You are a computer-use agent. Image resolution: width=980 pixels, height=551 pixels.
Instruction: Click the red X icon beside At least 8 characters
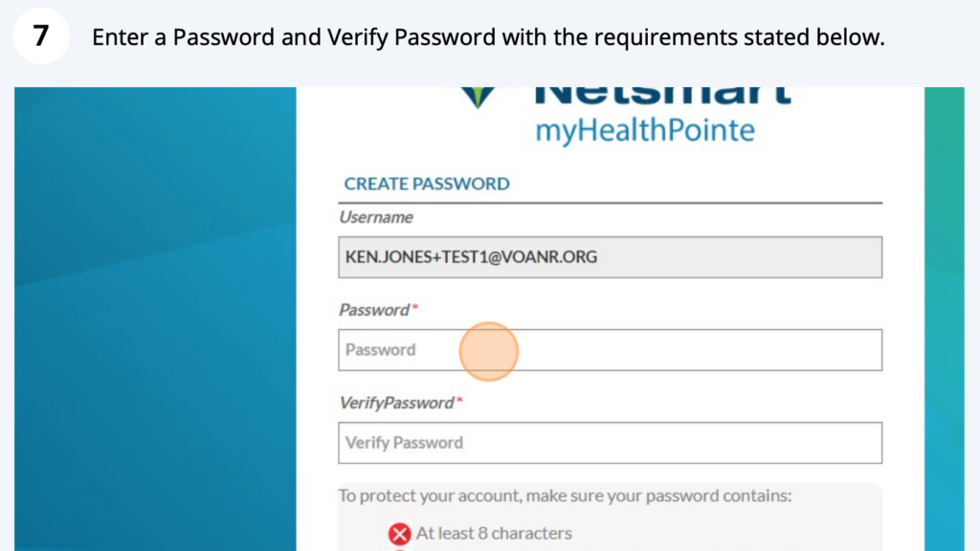coord(399,534)
